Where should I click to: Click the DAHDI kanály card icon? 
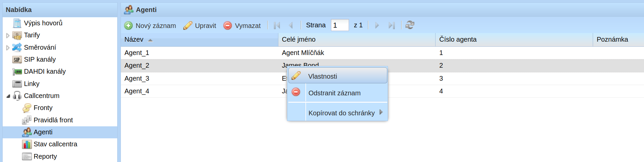click(x=17, y=72)
